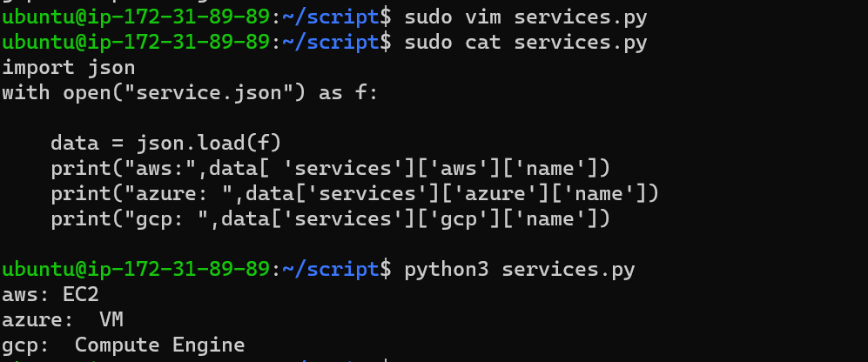Click the 'aws: EC2' output line
Viewport: 868px width, 362px height.
tap(50, 294)
